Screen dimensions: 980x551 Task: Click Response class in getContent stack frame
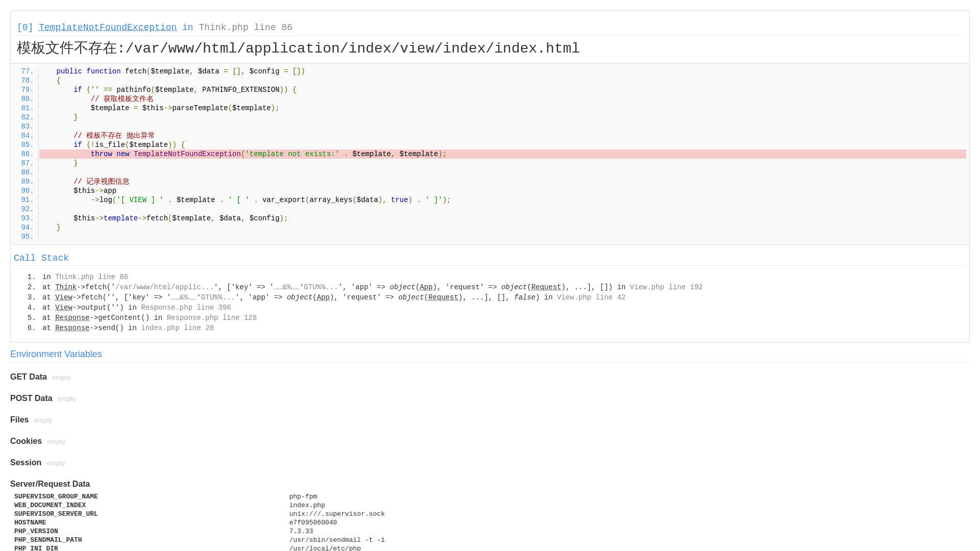coord(72,318)
